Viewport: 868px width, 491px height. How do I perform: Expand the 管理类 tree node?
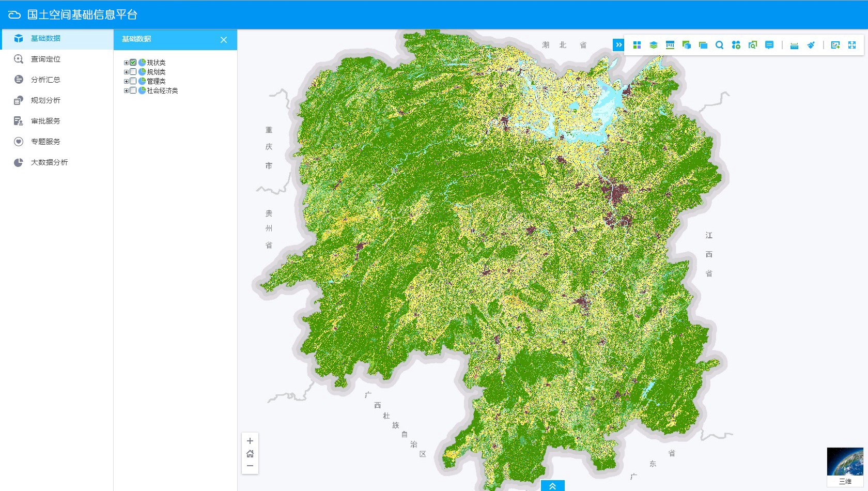click(126, 81)
